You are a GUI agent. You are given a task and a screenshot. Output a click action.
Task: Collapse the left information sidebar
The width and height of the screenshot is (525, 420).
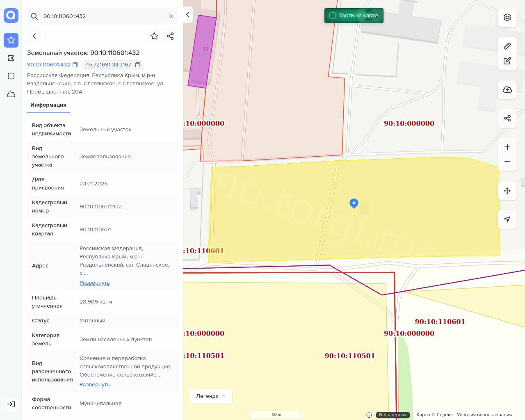(187, 15)
